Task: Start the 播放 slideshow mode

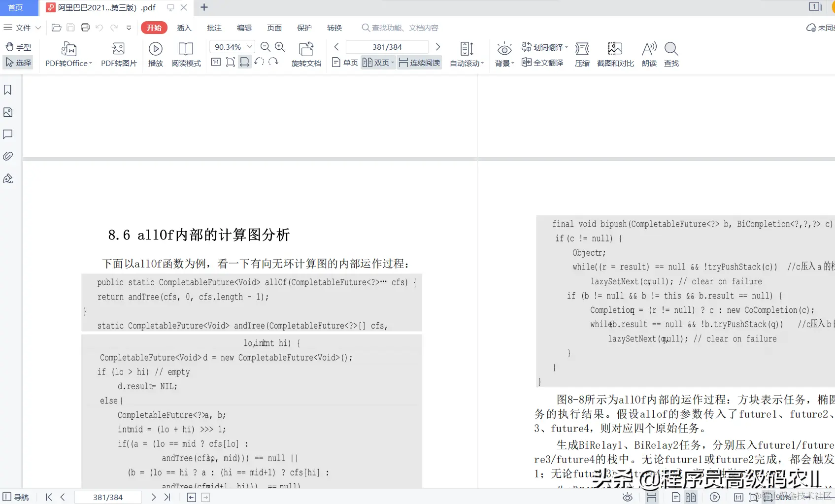Action: (x=155, y=54)
